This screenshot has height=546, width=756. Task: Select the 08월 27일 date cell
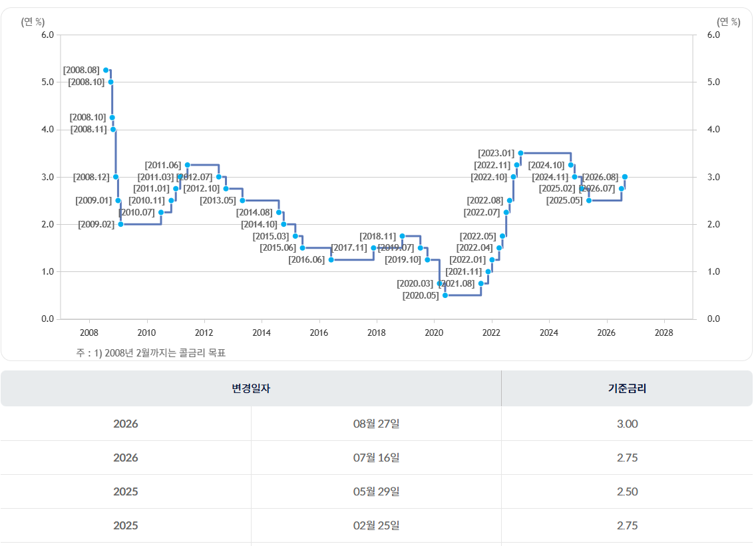tap(376, 424)
